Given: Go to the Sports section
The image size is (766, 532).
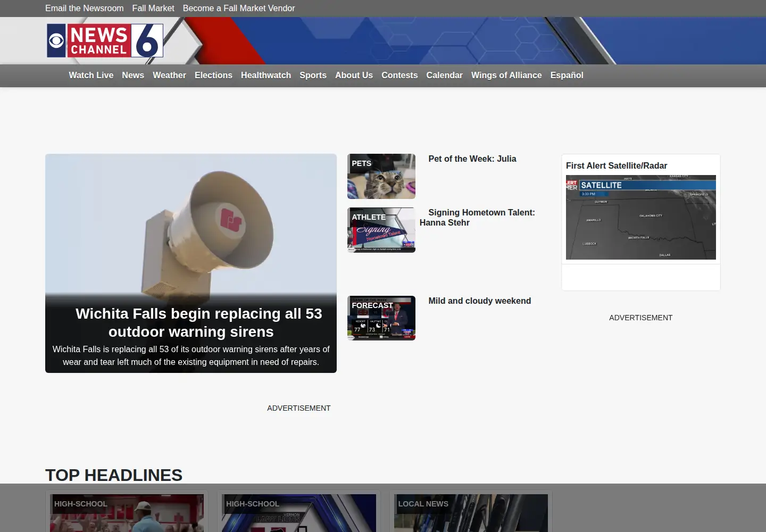Looking at the screenshot, I should pos(313,76).
